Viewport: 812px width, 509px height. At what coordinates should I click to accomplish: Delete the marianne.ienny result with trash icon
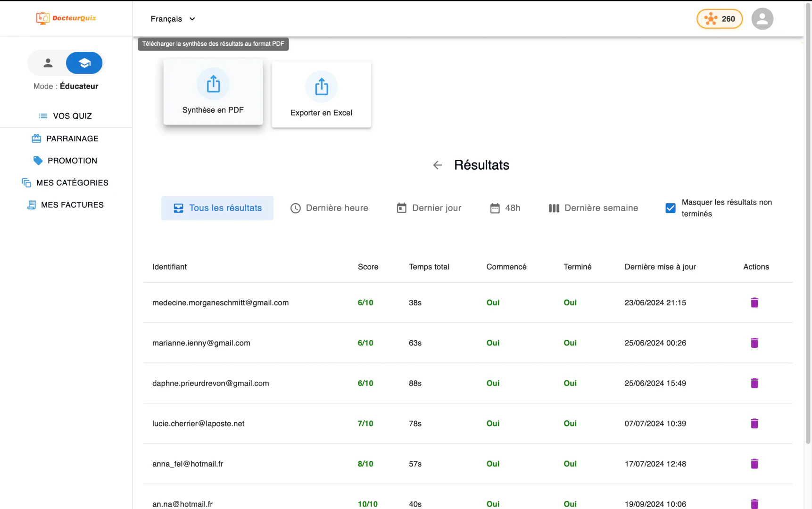[x=754, y=343]
